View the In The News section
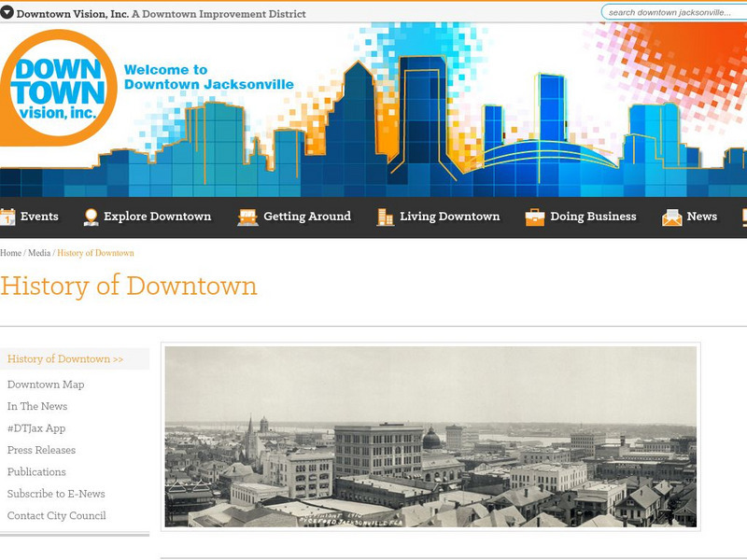 [x=37, y=405]
